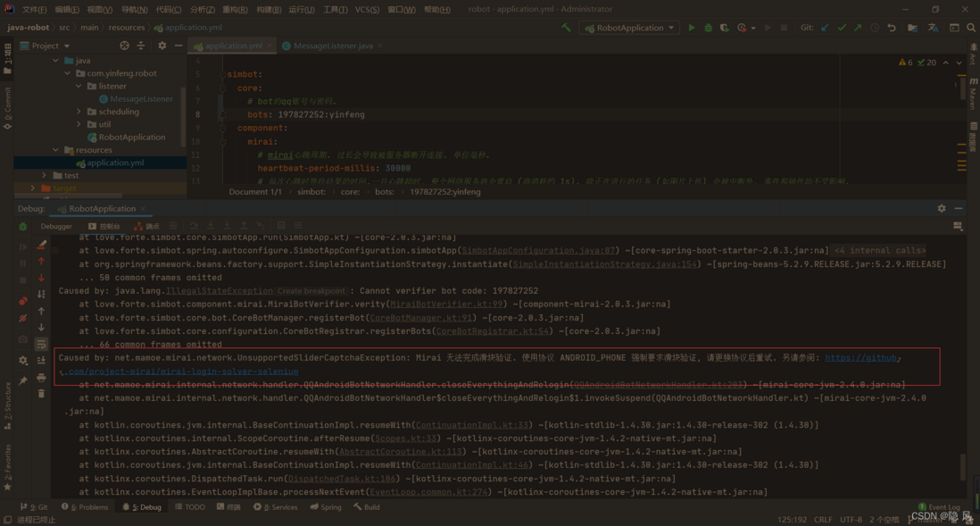Click UTF-8 encoding in status bar
Viewport: 980px width, 526px height.
[x=851, y=520]
